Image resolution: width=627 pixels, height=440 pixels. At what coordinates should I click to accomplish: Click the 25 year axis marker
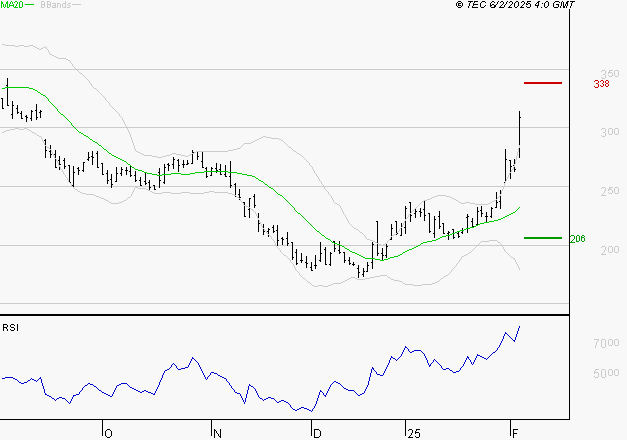[x=414, y=434]
